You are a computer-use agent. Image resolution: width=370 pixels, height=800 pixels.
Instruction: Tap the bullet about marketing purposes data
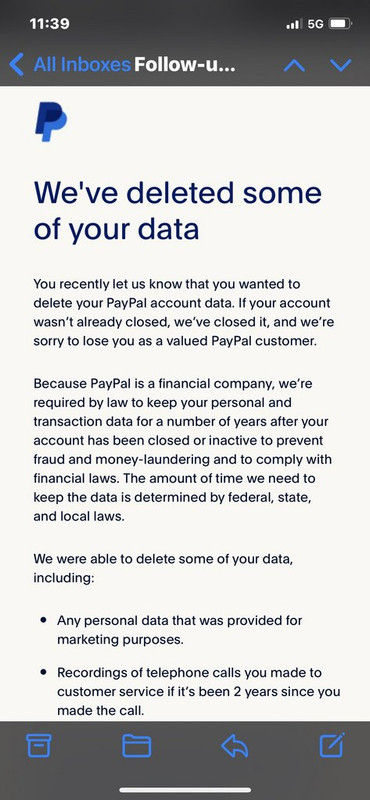click(x=180, y=630)
